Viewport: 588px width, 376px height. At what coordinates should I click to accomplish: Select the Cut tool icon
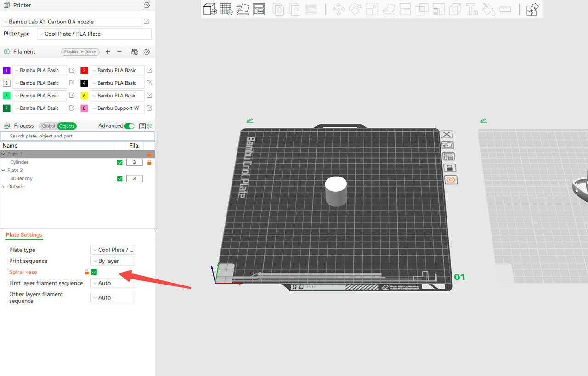405,9
